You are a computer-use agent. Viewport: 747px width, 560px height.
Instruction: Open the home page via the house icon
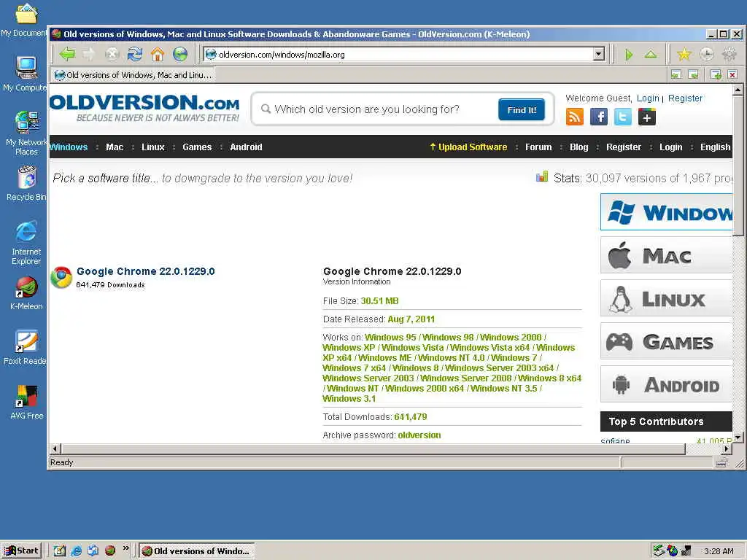pyautogui.click(x=158, y=54)
